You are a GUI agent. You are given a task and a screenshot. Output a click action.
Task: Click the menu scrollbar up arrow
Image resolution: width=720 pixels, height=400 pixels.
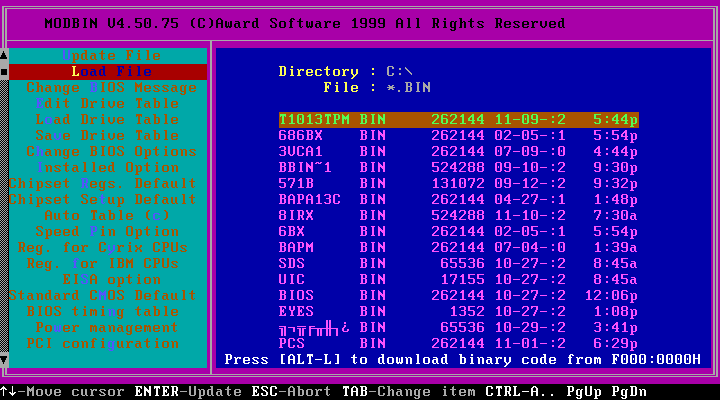(x=4, y=56)
